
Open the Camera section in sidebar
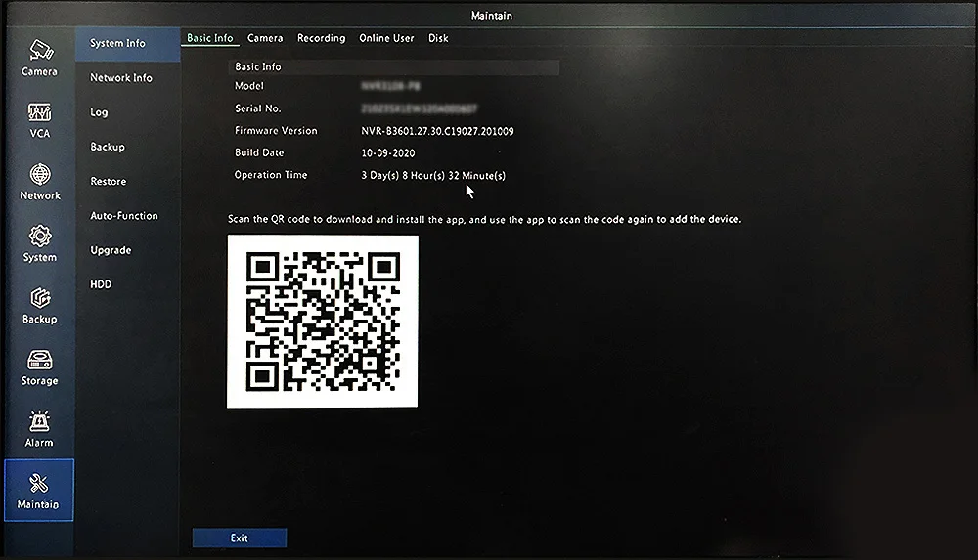pyautogui.click(x=39, y=59)
